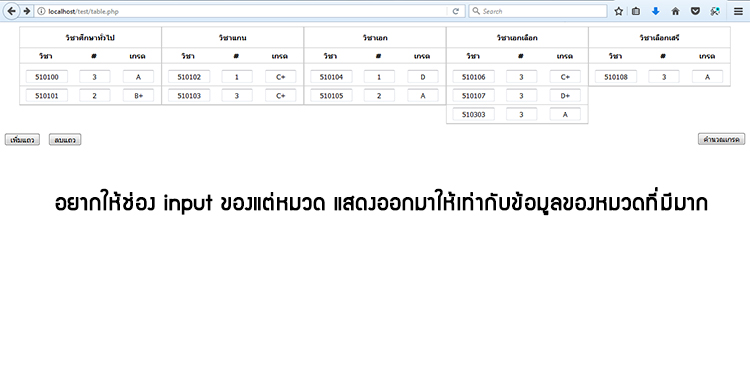Reload the page with the refresh icon

point(456,11)
